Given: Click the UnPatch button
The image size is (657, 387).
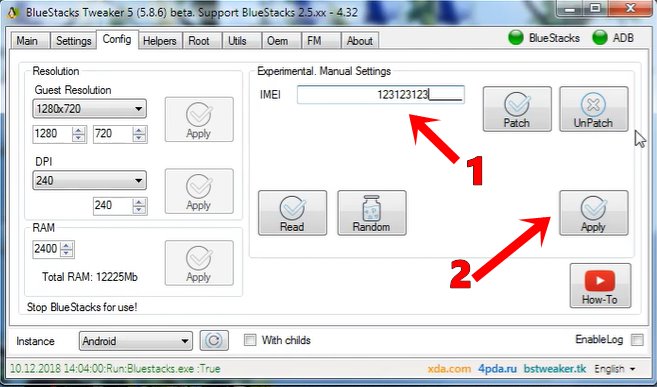Looking at the screenshot, I should [594, 109].
